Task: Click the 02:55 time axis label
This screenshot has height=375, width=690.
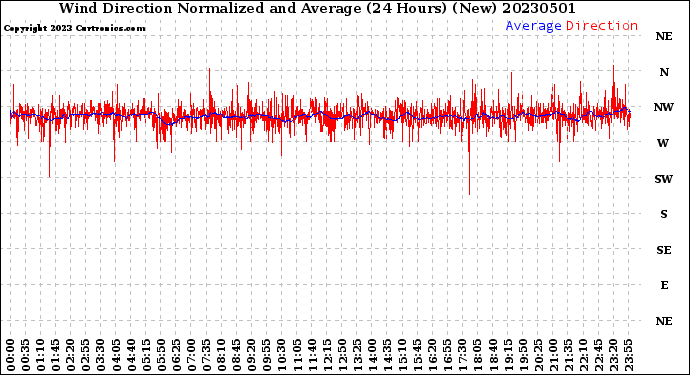Action: click(86, 355)
